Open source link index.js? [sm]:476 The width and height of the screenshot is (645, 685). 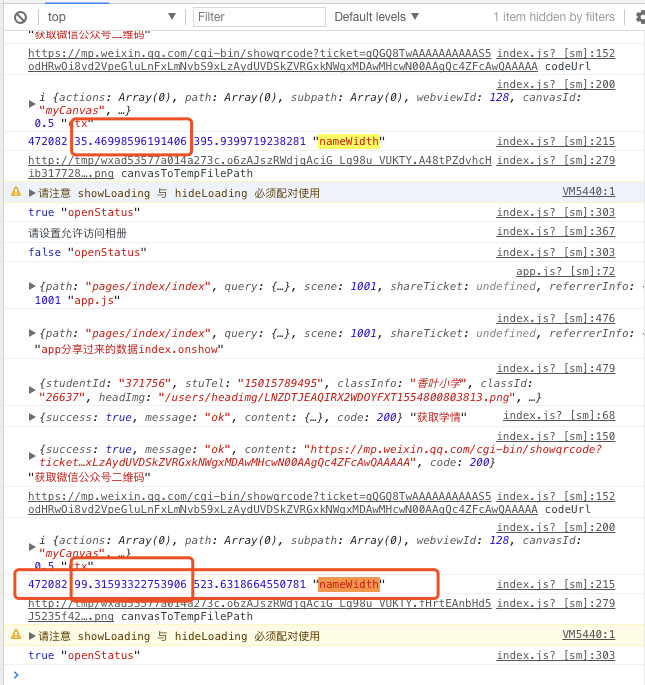[555, 318]
